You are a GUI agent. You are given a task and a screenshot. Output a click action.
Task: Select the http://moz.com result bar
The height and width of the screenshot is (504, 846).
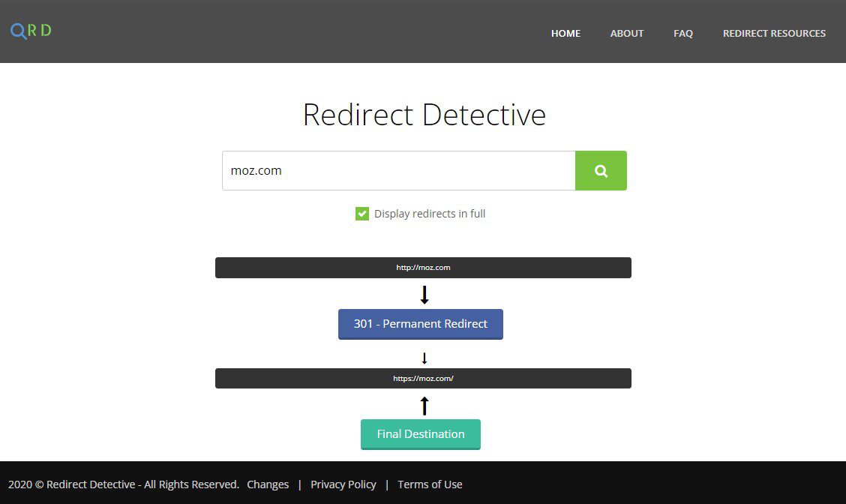423,268
